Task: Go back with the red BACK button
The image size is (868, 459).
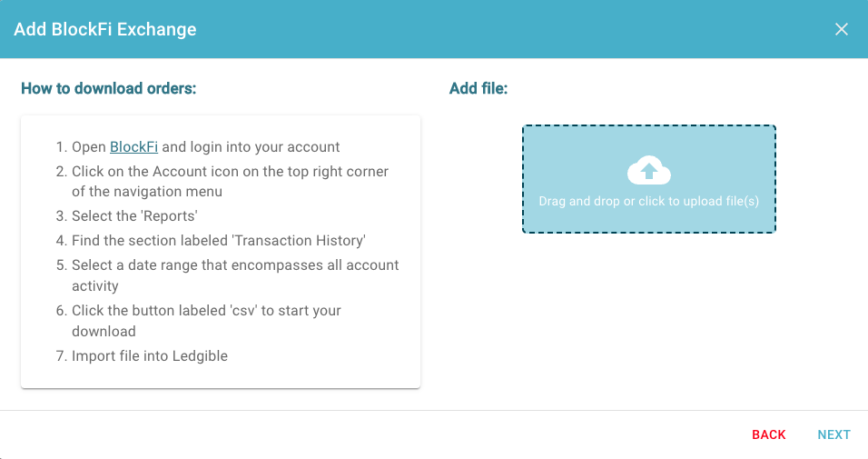Action: point(768,434)
